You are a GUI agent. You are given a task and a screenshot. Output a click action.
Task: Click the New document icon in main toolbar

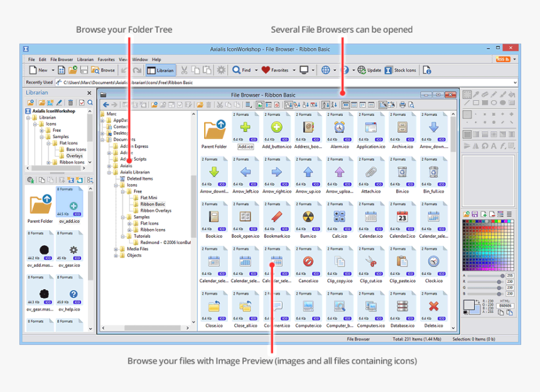[x=33, y=70]
